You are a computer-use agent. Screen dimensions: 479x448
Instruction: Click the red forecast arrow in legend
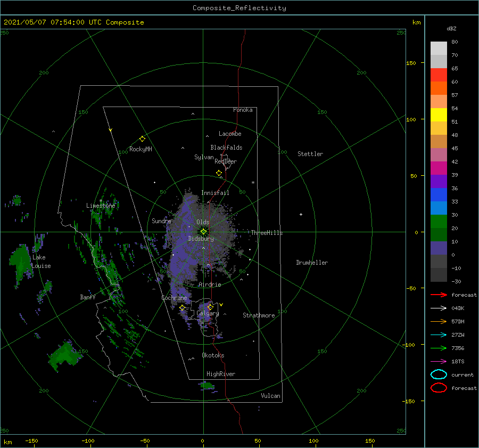pyautogui.click(x=439, y=295)
